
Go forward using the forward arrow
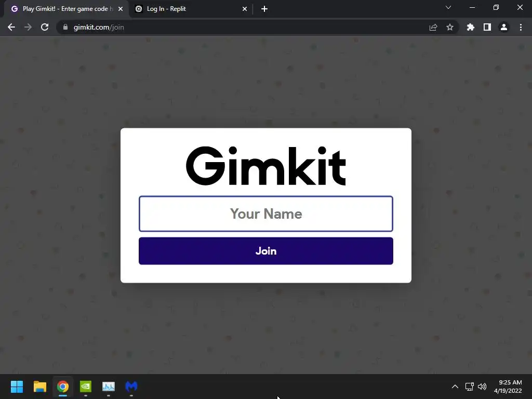[x=28, y=27]
